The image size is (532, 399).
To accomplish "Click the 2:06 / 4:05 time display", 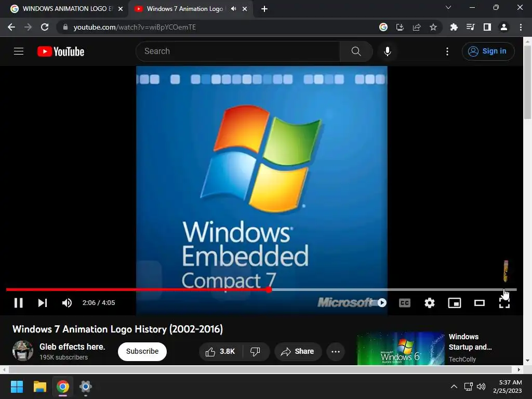I will 99,303.
